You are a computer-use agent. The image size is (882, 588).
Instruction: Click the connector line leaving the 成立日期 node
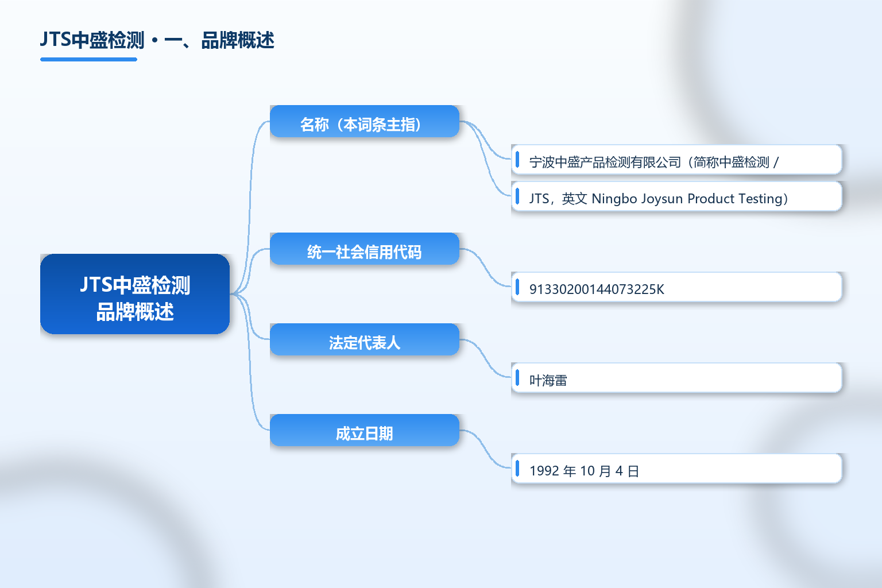point(485,449)
